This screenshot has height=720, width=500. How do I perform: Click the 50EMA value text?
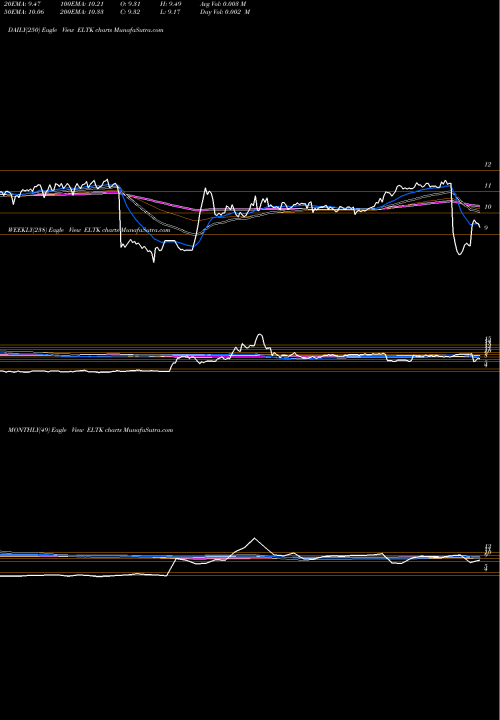pyautogui.click(x=23, y=12)
